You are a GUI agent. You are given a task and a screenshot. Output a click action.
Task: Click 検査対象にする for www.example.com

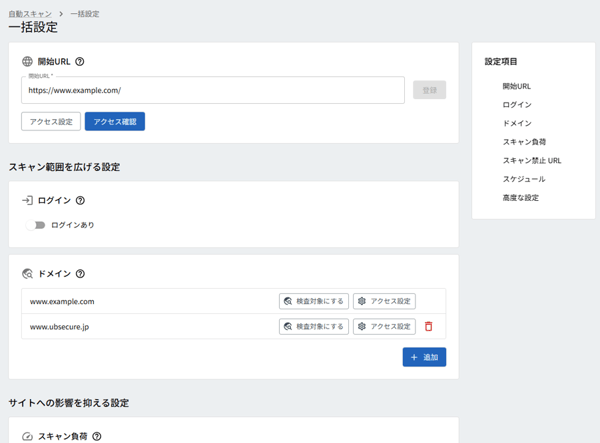[x=314, y=301]
